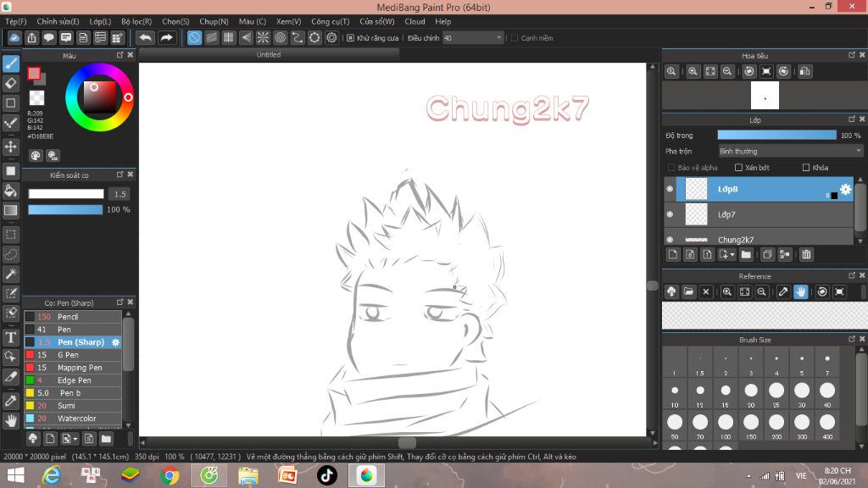This screenshot has width=868, height=488.
Task: Click the foreground color swatch
Action: [x=34, y=74]
